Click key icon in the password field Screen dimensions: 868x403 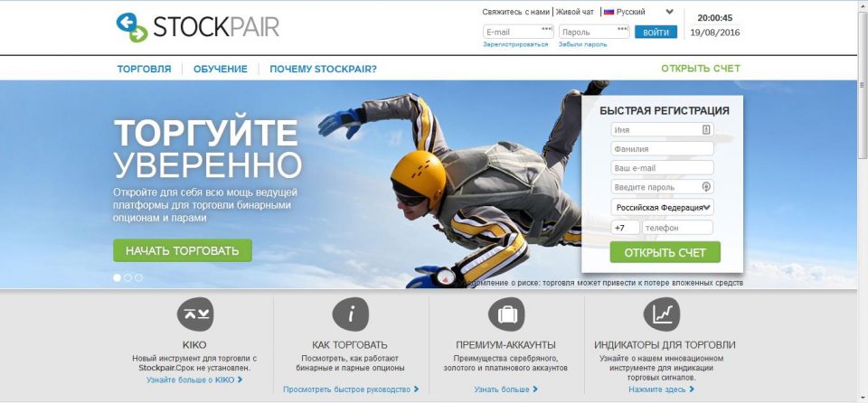tap(706, 186)
